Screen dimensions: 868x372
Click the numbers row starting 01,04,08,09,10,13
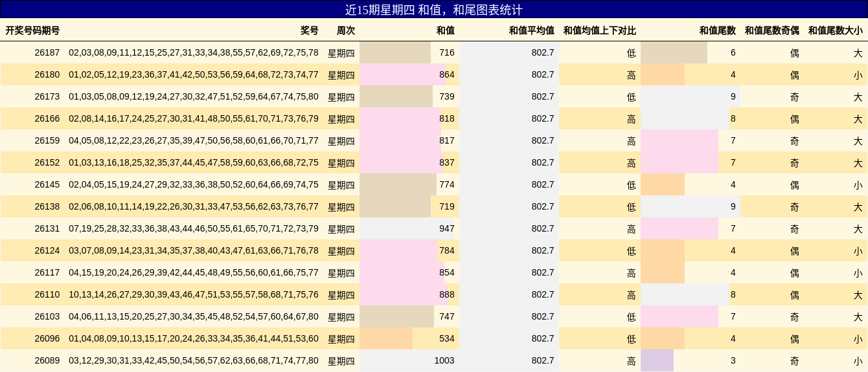(194, 338)
